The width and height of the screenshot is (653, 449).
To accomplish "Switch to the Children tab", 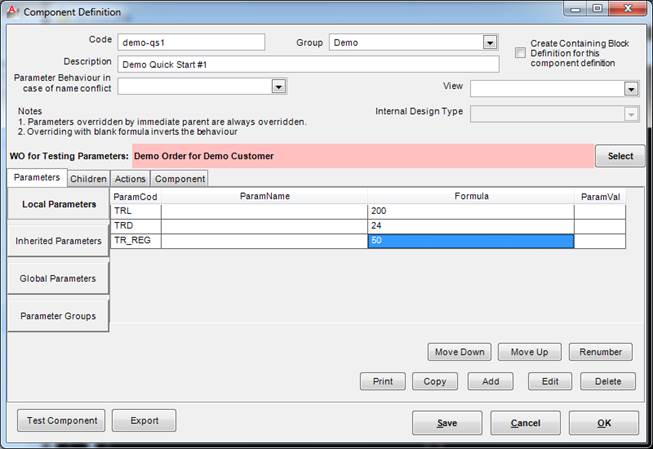I will coord(88,179).
